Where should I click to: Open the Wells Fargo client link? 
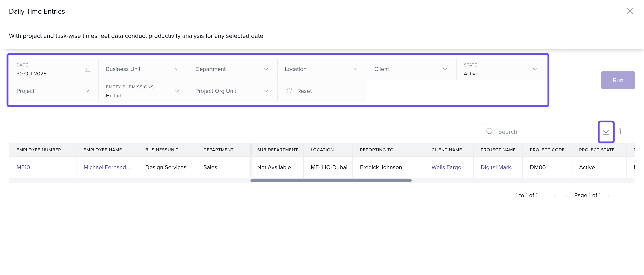click(x=446, y=167)
